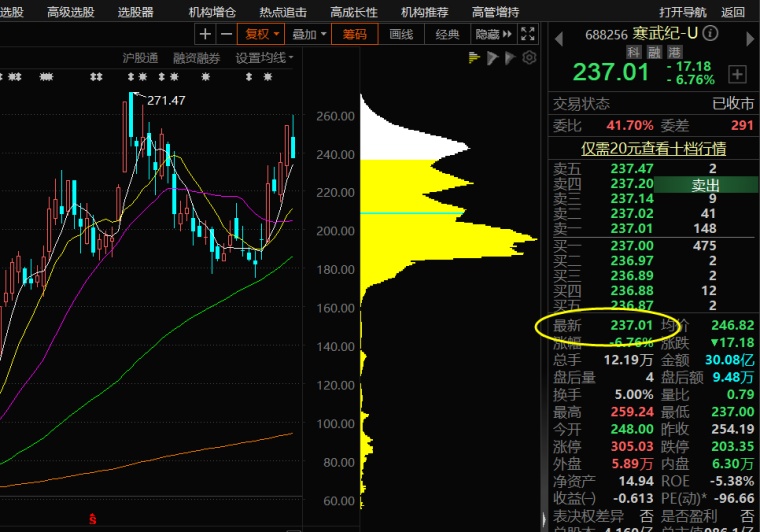Click the 隐藏 hide panel button
760x532 pixels.
tap(492, 34)
